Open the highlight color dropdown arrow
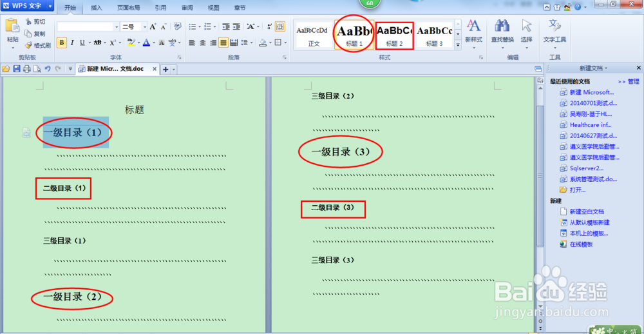644x334 pixels. click(138, 43)
